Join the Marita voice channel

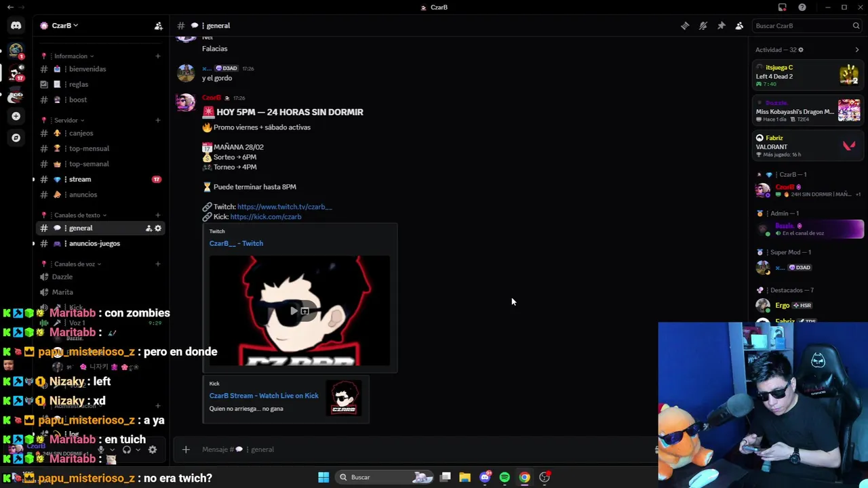click(100, 292)
